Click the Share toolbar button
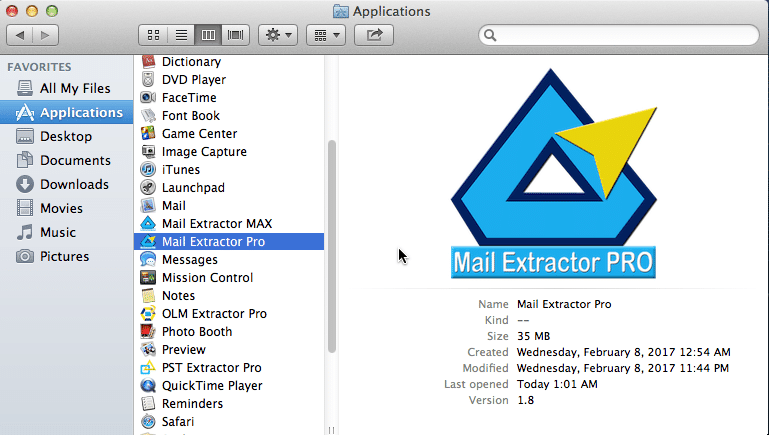This screenshot has height=435, width=769. (x=374, y=35)
